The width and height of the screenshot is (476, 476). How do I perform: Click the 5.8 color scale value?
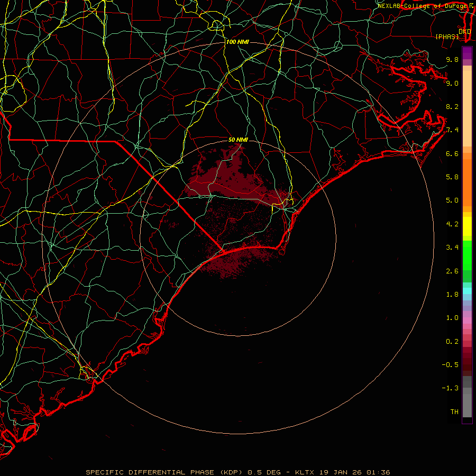click(x=452, y=177)
